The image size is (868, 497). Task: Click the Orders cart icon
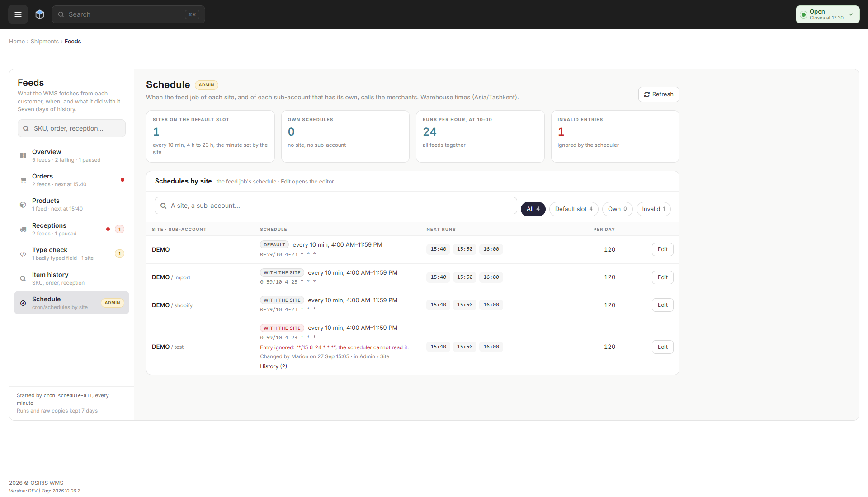[x=23, y=180]
